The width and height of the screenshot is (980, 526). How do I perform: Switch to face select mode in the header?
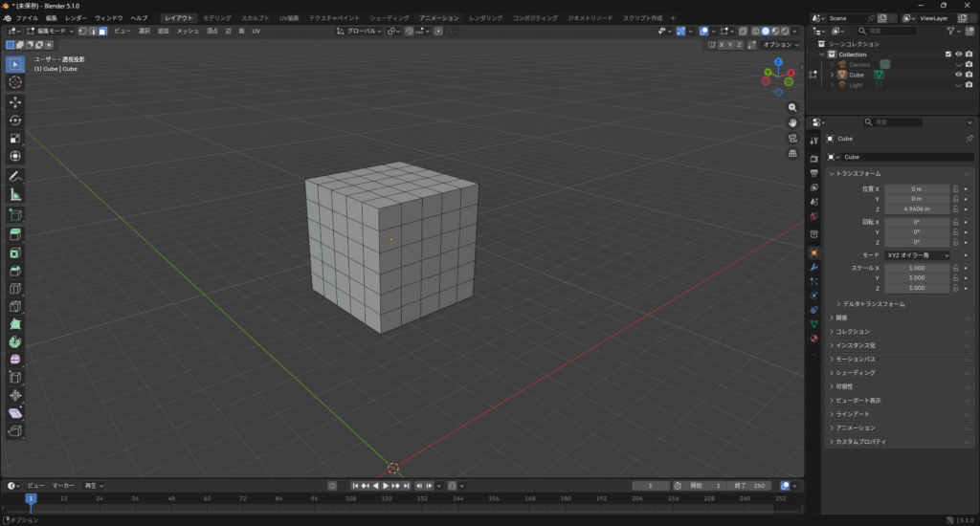[101, 32]
